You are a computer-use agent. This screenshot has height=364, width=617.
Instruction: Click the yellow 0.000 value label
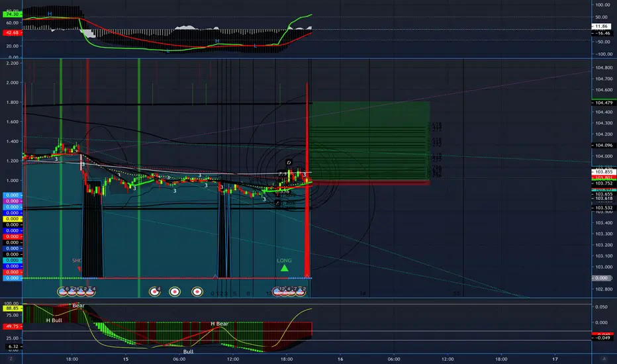point(12,219)
